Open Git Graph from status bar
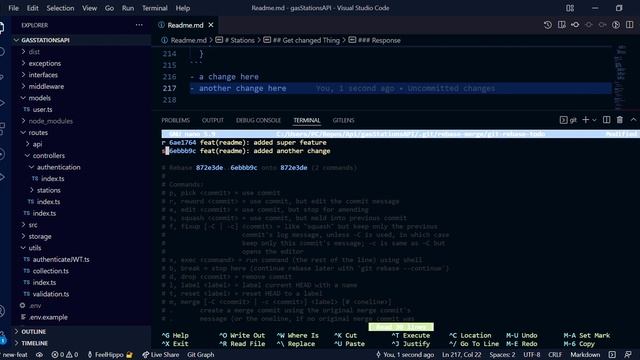Screen dimensions: 640x360 (200, 355)
